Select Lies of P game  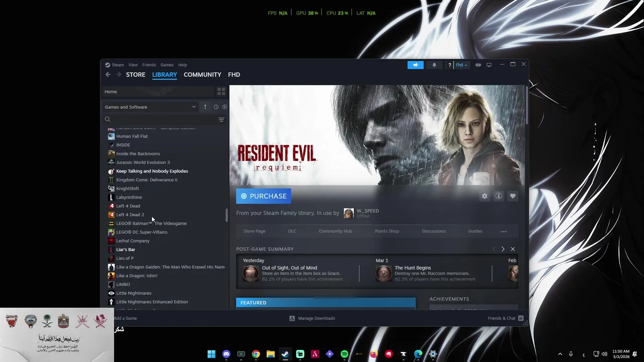pos(125,258)
